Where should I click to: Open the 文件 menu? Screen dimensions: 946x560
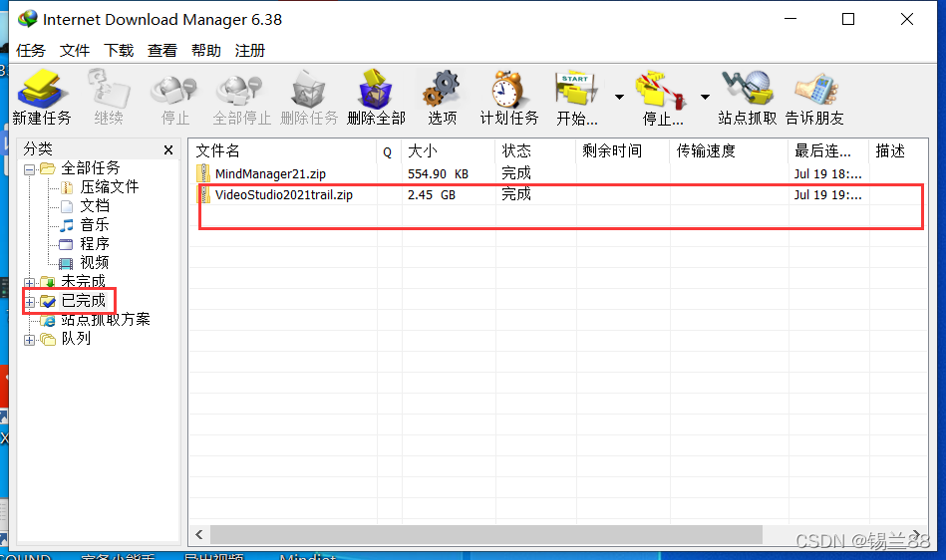pos(75,51)
